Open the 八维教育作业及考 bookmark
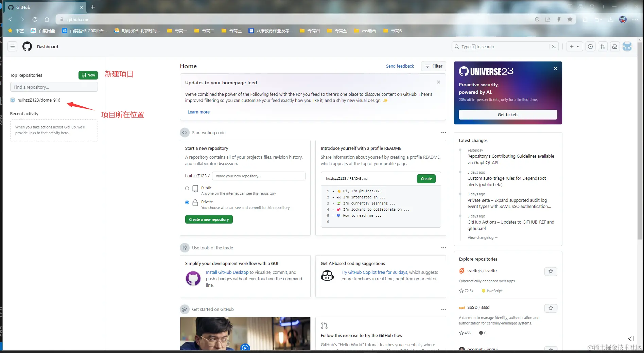This screenshot has width=644, height=353. (271, 31)
